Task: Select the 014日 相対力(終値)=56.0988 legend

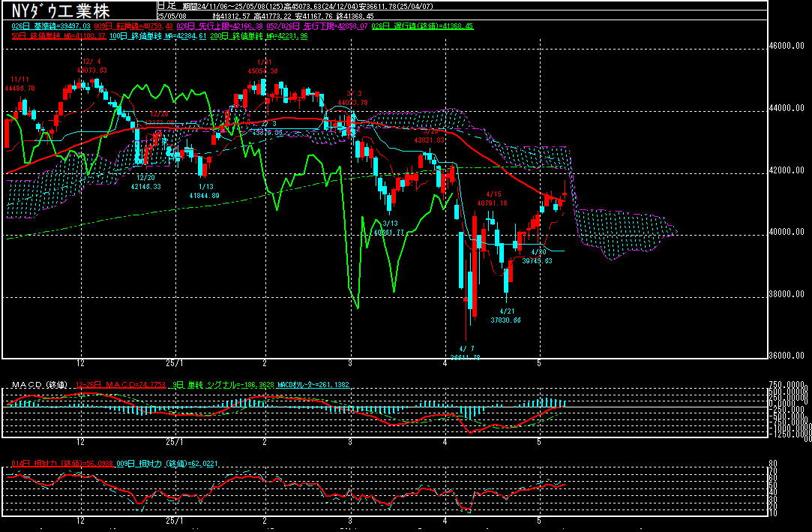Action: point(62,464)
